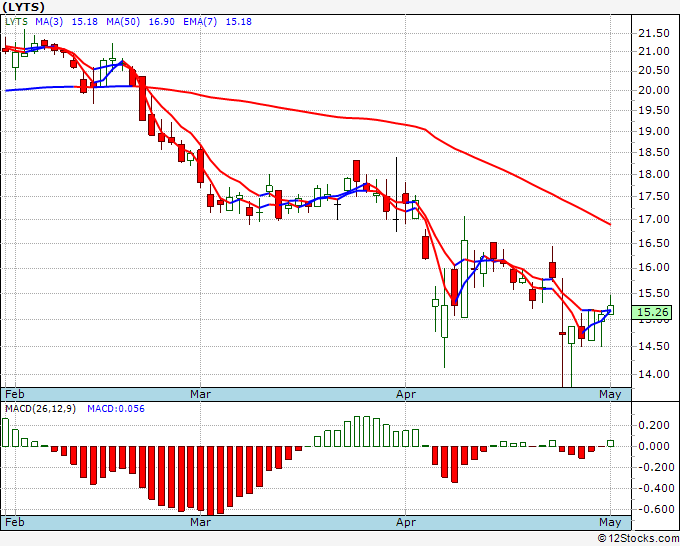The width and height of the screenshot is (680, 546).
Task: Click the current price tag 15.26
Action: pyautogui.click(x=653, y=312)
